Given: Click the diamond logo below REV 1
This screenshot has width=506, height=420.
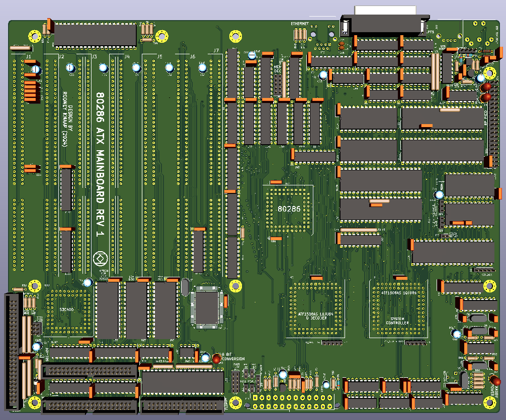Looking at the screenshot, I should (x=100, y=259).
